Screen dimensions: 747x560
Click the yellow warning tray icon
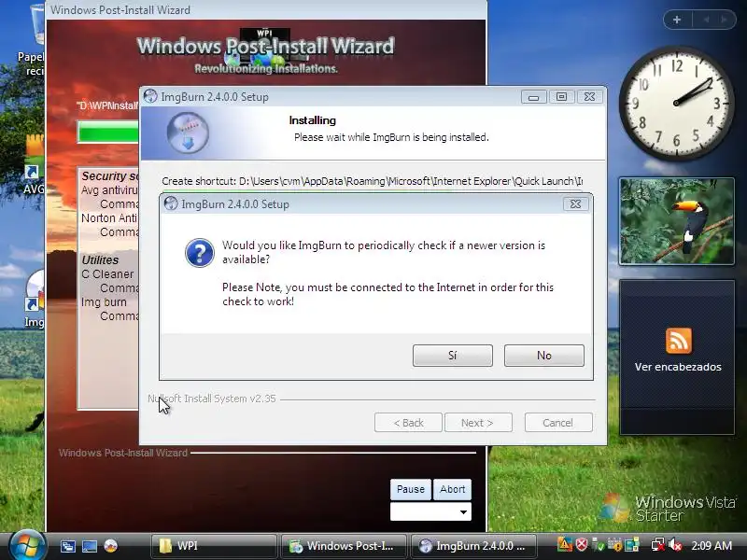(565, 544)
